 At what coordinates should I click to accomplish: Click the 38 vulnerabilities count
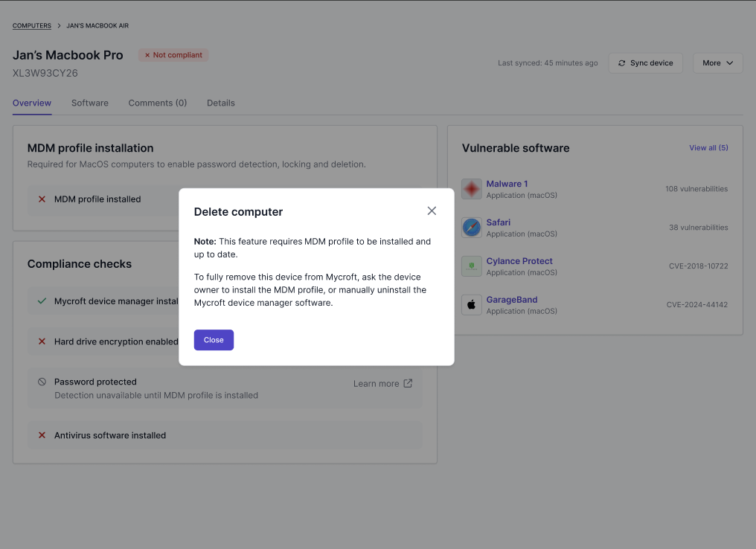tap(698, 228)
